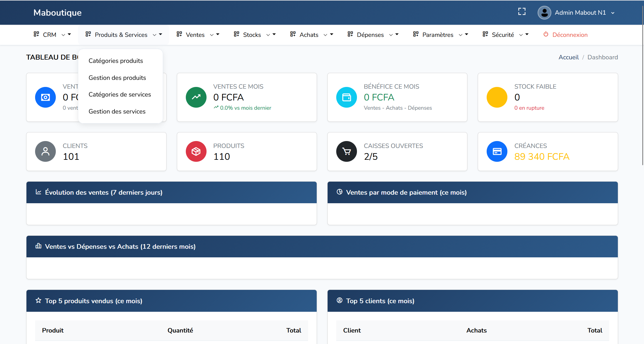The width and height of the screenshot is (644, 344).
Task: Click the Déconnexion logout link
Action: 565,35
